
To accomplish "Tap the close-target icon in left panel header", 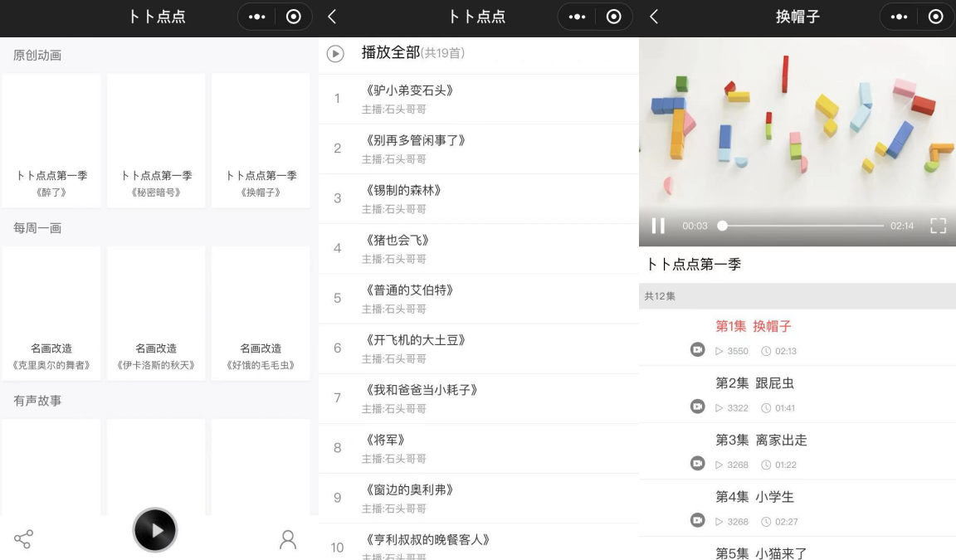I will pyautogui.click(x=293, y=17).
